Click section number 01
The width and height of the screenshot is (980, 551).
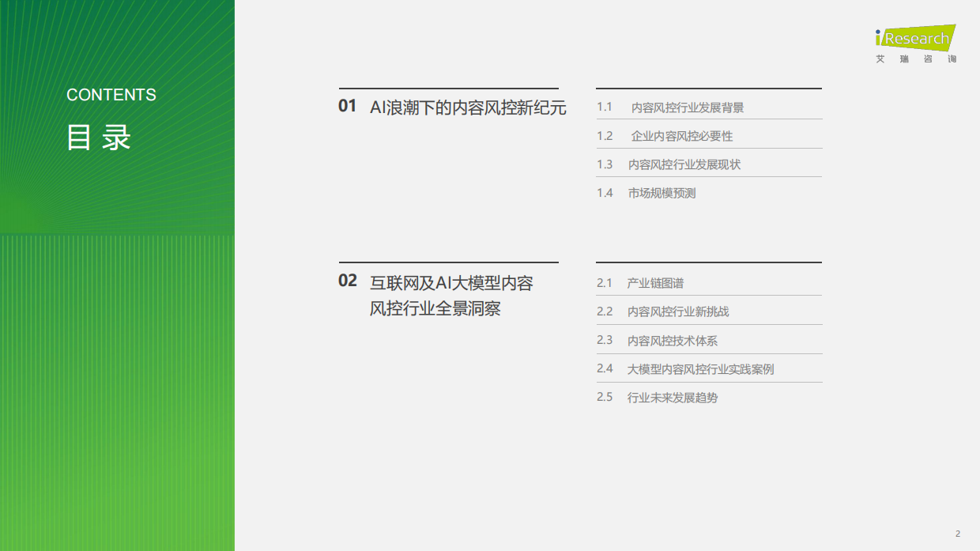point(348,106)
